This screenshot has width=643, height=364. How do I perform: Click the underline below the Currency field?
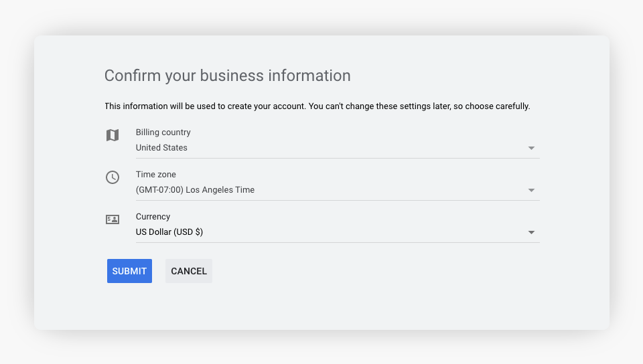337,242
